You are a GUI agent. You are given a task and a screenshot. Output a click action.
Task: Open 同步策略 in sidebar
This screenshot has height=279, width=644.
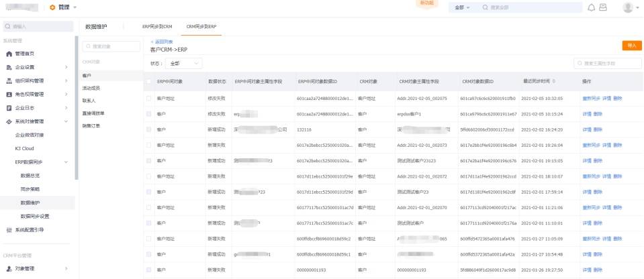(30, 189)
